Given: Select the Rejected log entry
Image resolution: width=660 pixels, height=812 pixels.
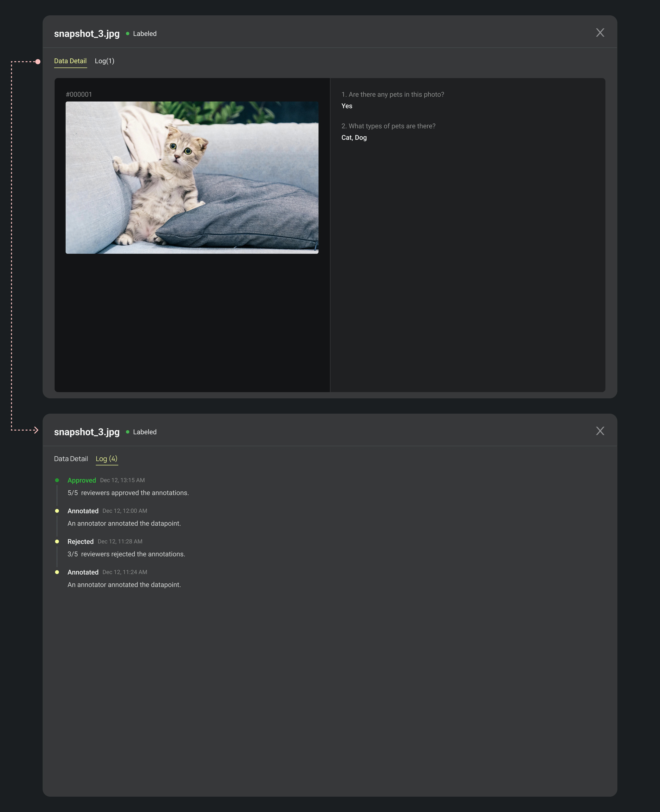Looking at the screenshot, I should point(81,541).
